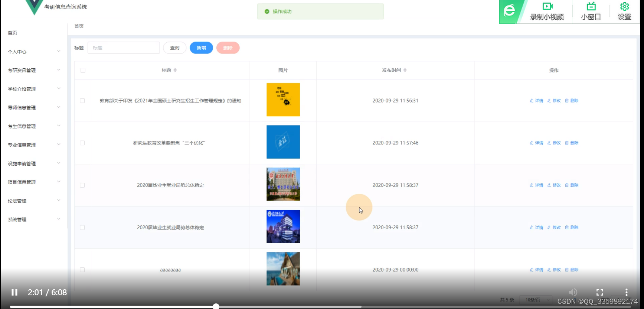The width and height of the screenshot is (644, 309).
Task: View 详情 of 11:58:37 row with red building image
Action: point(536,185)
